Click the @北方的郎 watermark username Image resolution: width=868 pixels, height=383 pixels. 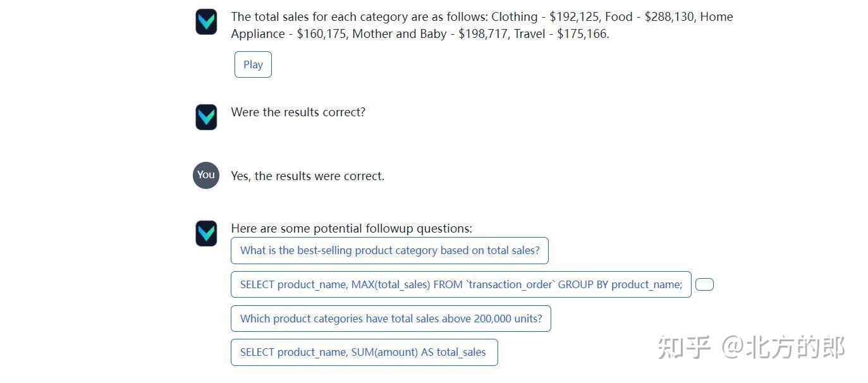point(783,347)
